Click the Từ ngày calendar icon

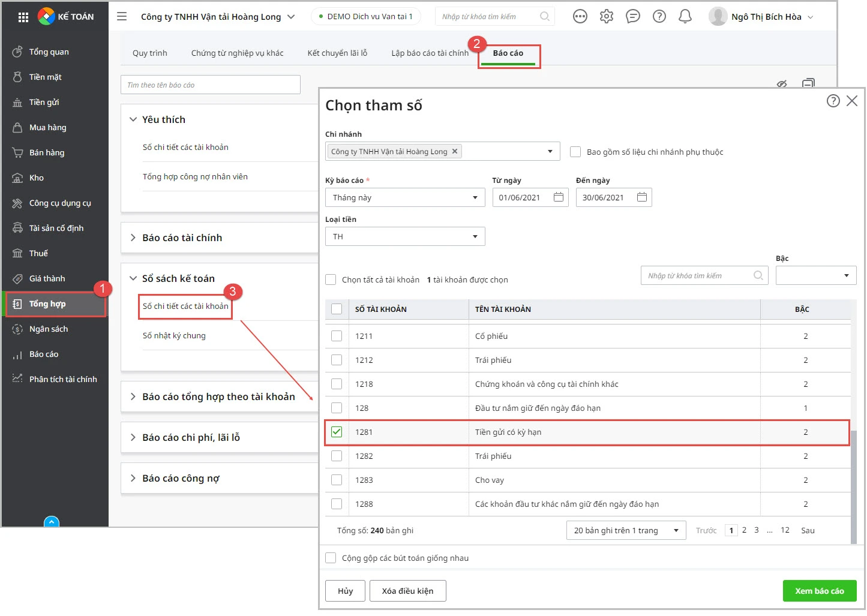559,197
